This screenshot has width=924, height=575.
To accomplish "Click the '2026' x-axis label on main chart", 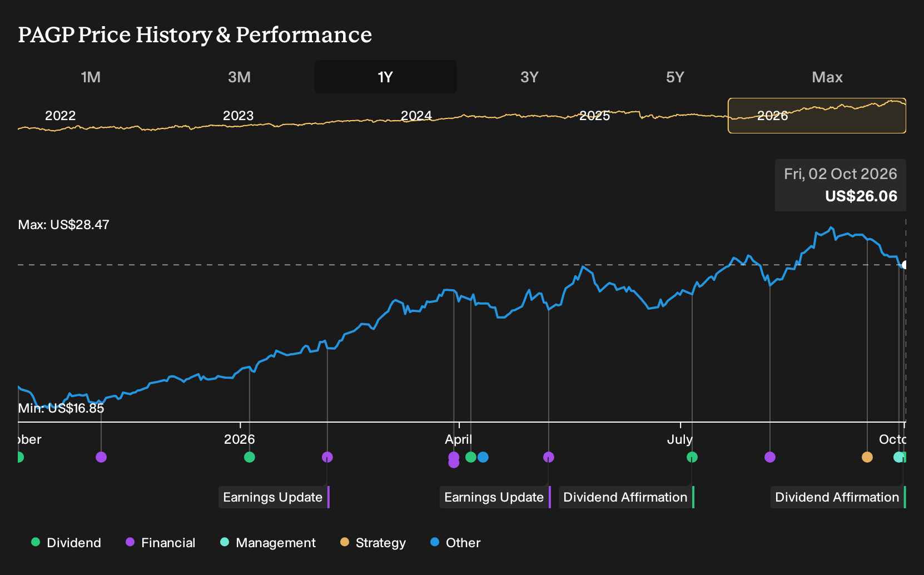I will pyautogui.click(x=240, y=439).
